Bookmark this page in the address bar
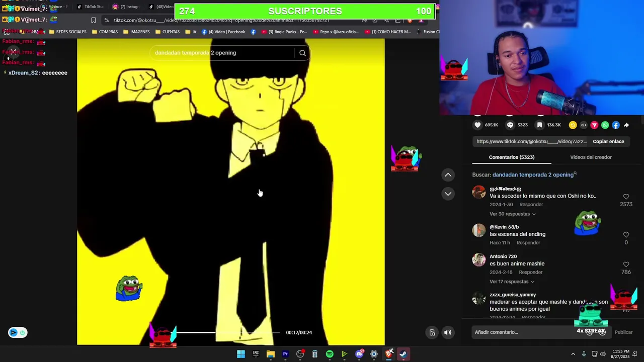Viewport: 644px width, 362px height. [x=93, y=20]
